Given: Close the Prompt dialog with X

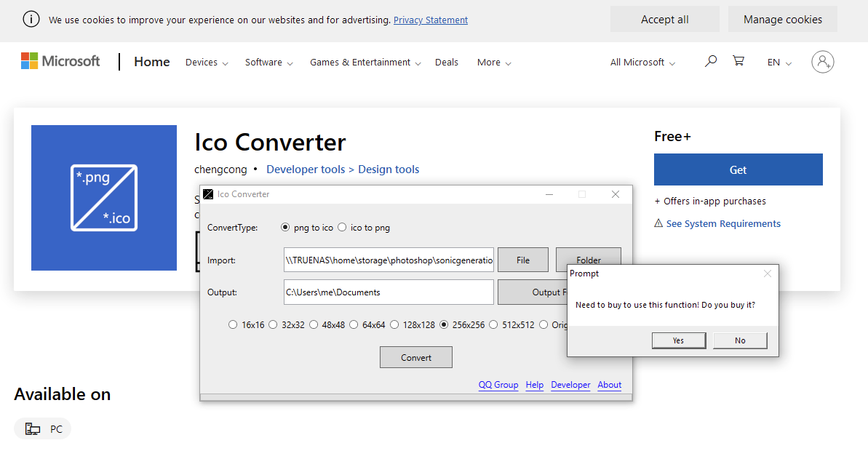Looking at the screenshot, I should click(x=767, y=274).
